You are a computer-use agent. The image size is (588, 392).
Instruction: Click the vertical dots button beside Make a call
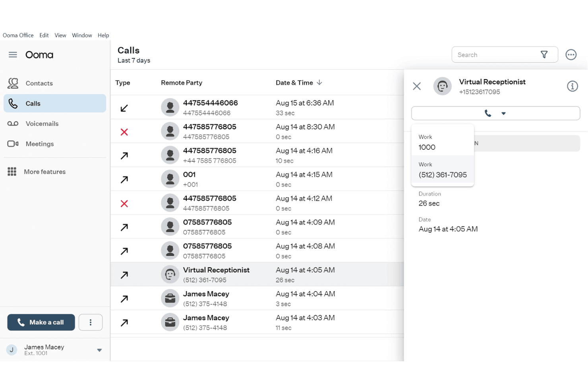(x=91, y=322)
